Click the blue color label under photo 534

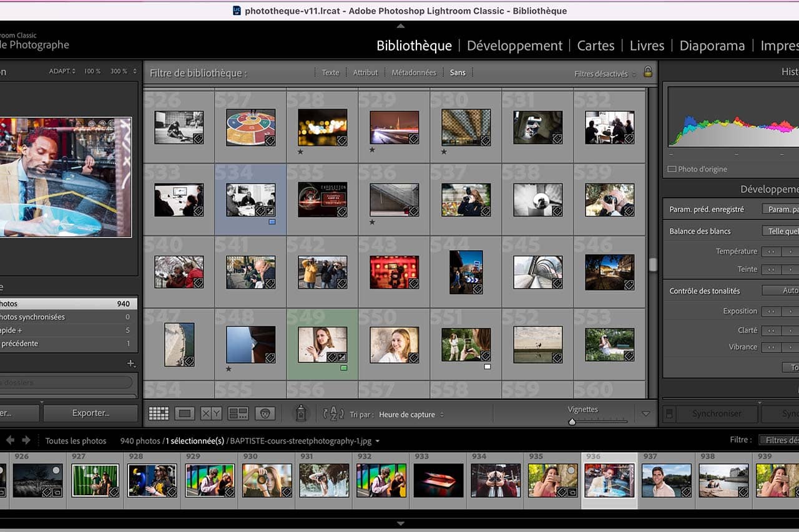[x=272, y=221]
